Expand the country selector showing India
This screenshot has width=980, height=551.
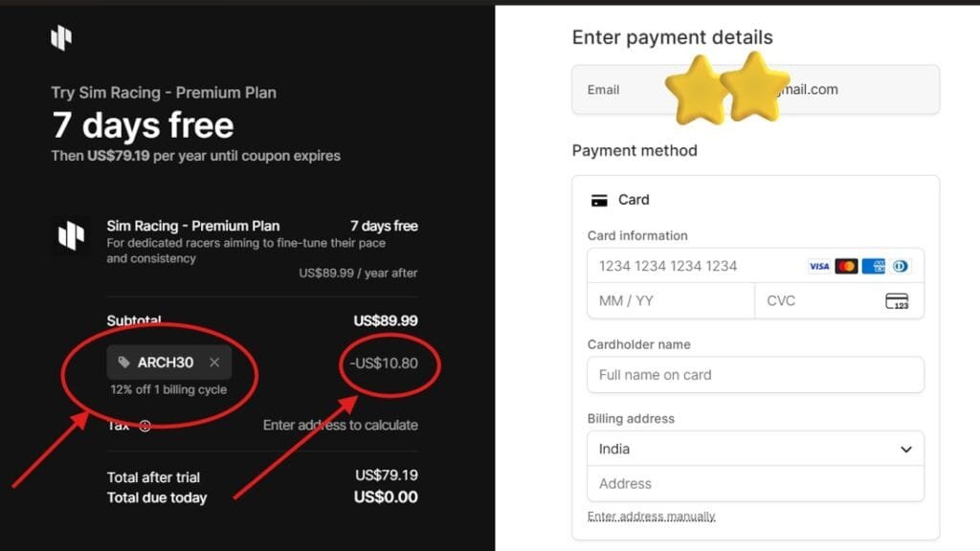point(755,449)
